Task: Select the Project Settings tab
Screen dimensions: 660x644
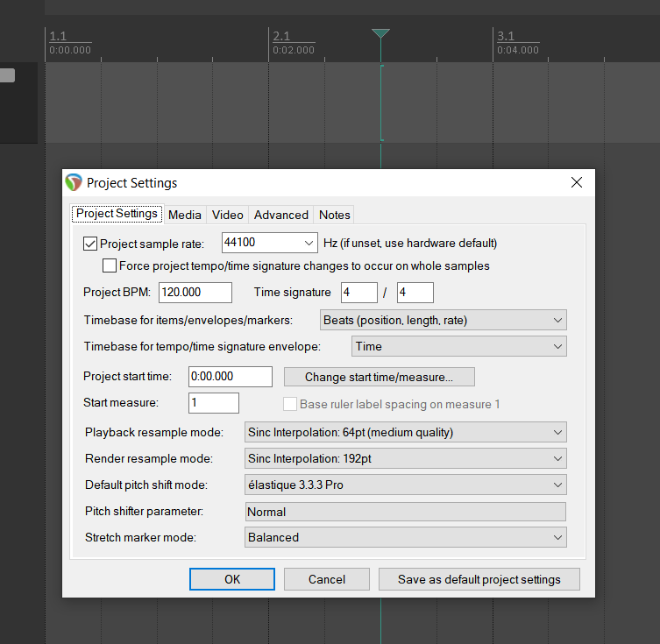Action: tap(117, 214)
